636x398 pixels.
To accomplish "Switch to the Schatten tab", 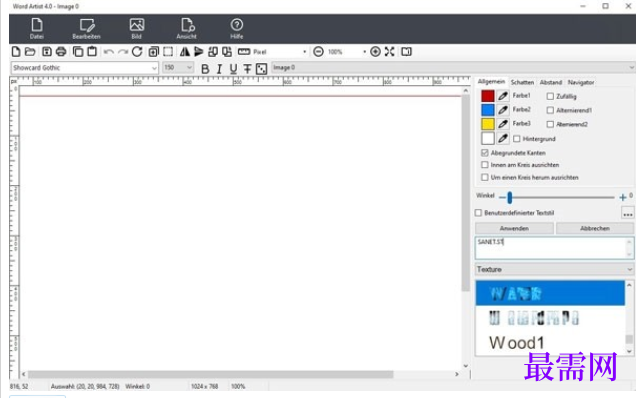I will click(522, 82).
